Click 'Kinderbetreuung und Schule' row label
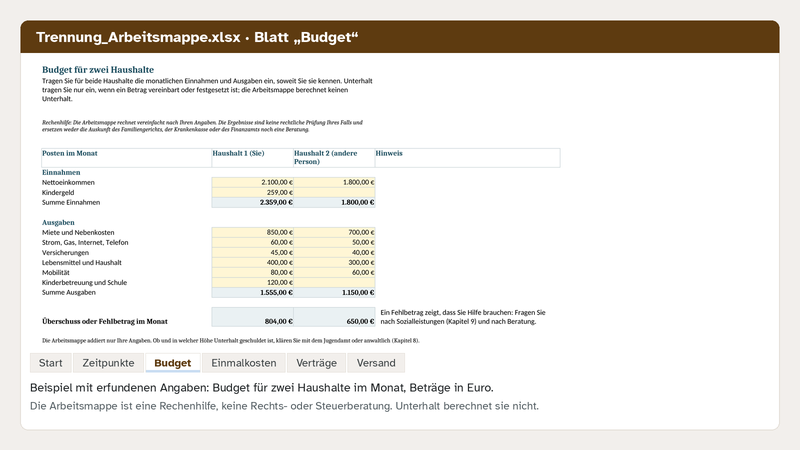The height and width of the screenshot is (450, 800). tap(85, 282)
